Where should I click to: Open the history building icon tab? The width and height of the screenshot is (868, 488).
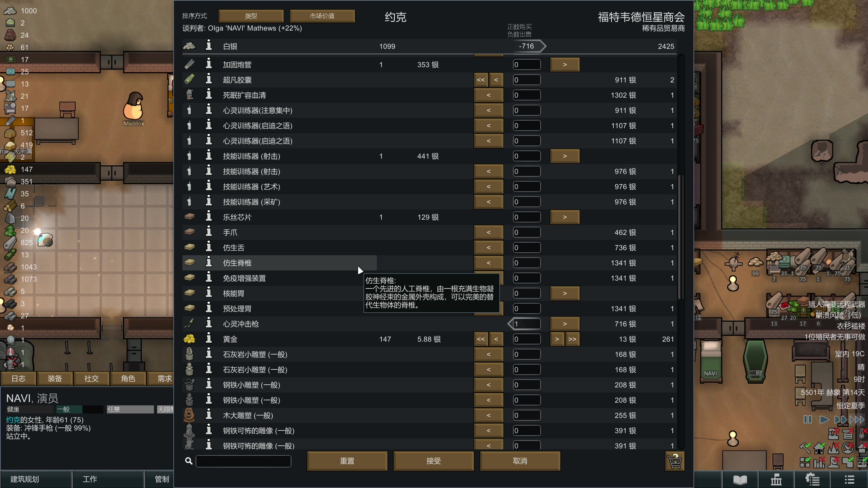(776, 480)
